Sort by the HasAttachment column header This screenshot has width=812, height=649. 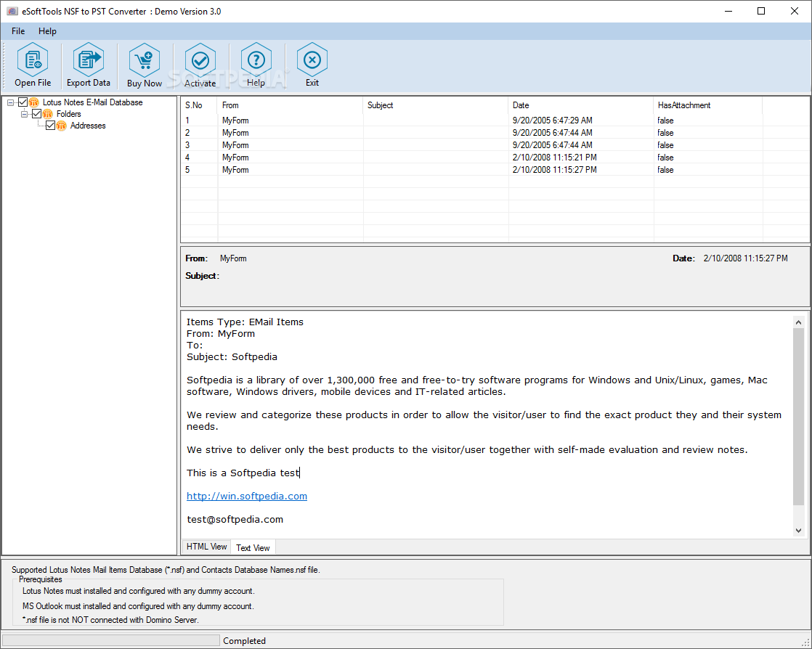pyautogui.click(x=708, y=105)
